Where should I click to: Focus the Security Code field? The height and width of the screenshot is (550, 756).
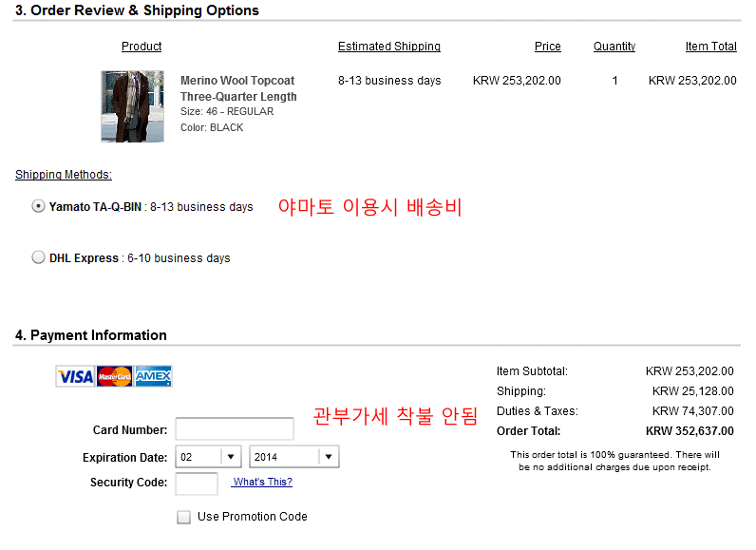coord(197,483)
